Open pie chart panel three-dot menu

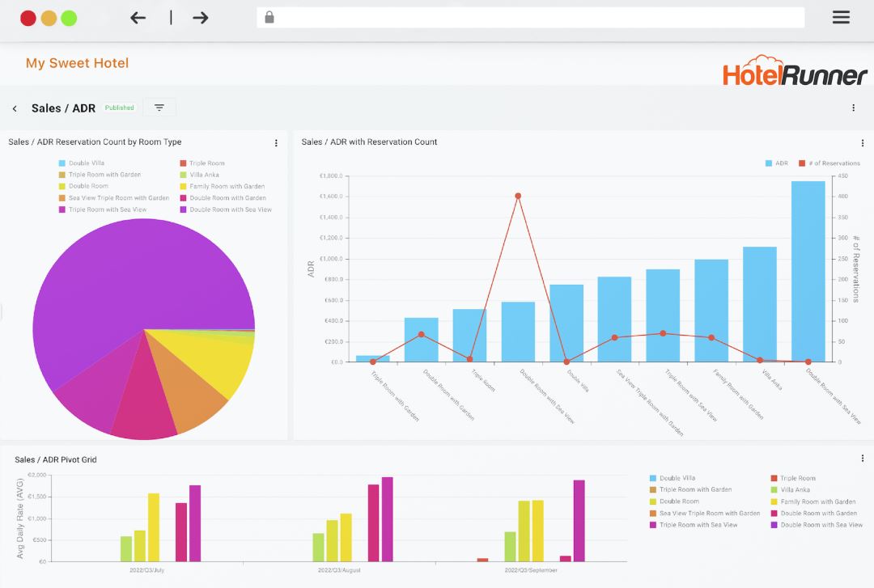[276, 143]
